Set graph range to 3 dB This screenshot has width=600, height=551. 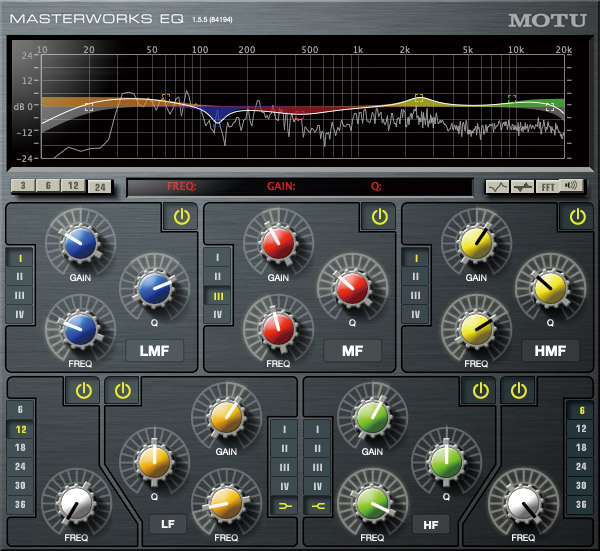click(x=23, y=186)
